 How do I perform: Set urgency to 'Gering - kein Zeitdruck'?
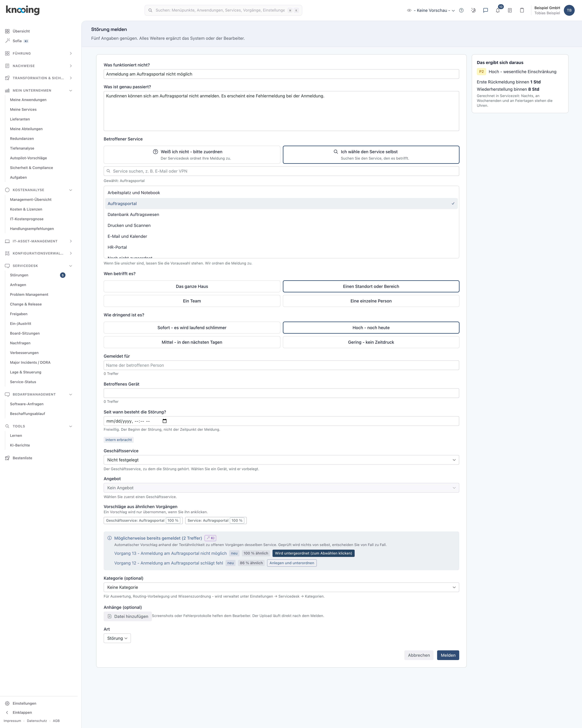[x=371, y=342]
